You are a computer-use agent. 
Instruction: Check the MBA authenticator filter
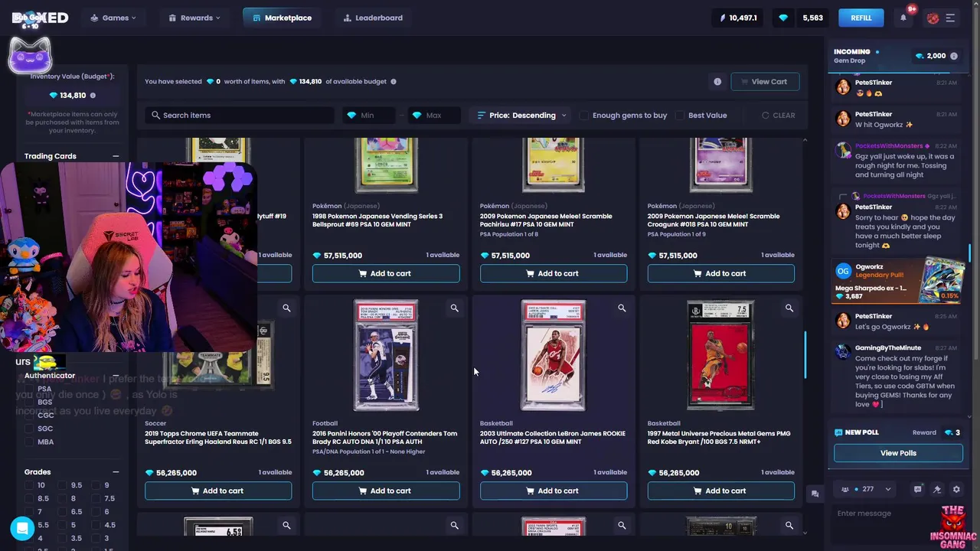click(29, 442)
